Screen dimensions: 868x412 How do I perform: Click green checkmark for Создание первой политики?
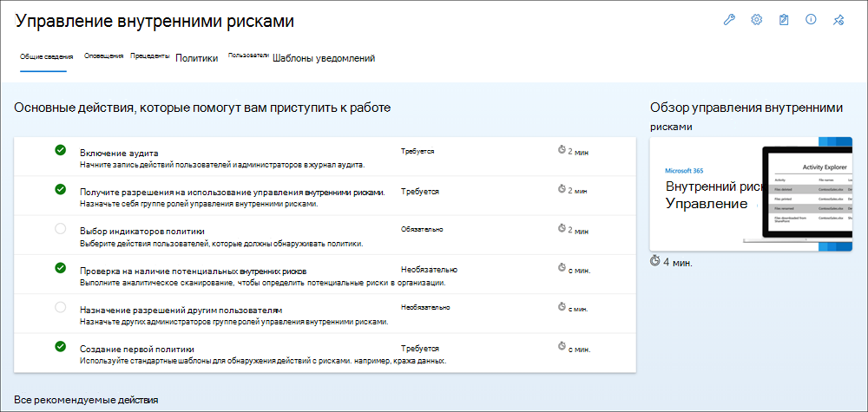coord(61,346)
